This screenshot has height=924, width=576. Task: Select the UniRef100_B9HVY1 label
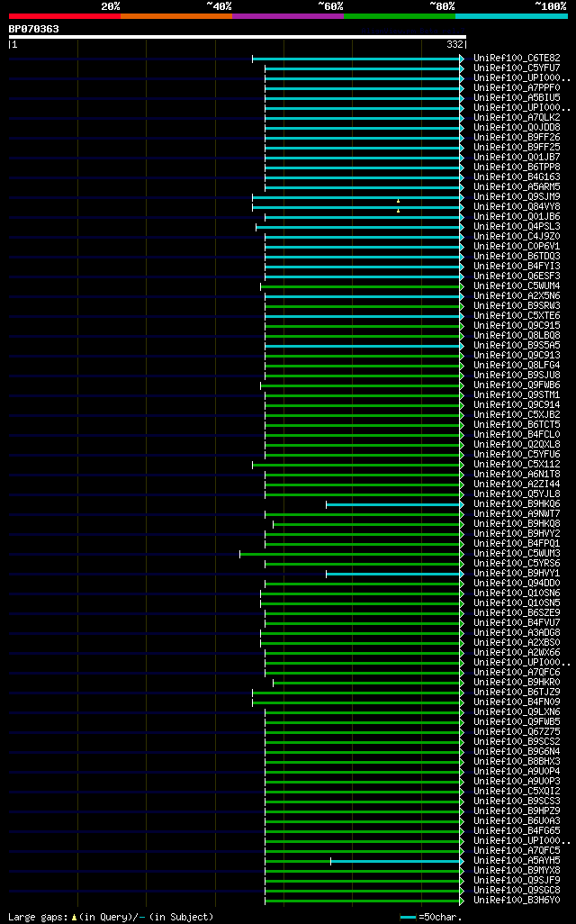(517, 574)
